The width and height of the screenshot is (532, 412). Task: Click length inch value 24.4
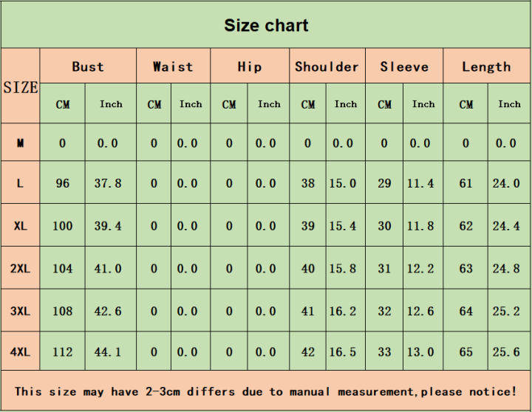[506, 226]
